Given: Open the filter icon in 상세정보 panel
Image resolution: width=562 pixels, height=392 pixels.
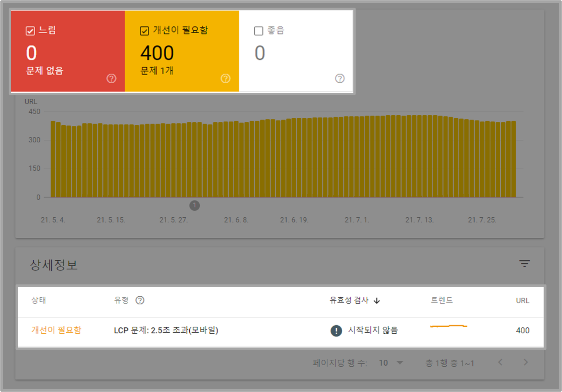Looking at the screenshot, I should [525, 264].
